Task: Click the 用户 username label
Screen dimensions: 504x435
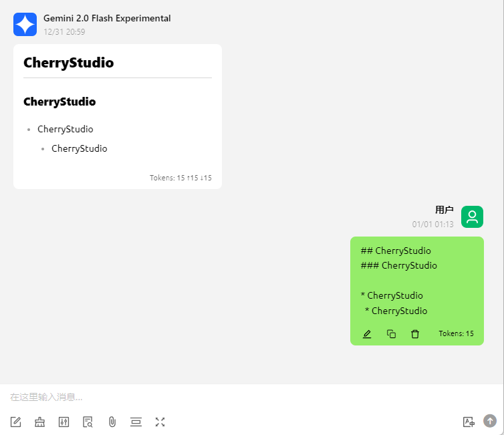Action: tap(444, 210)
